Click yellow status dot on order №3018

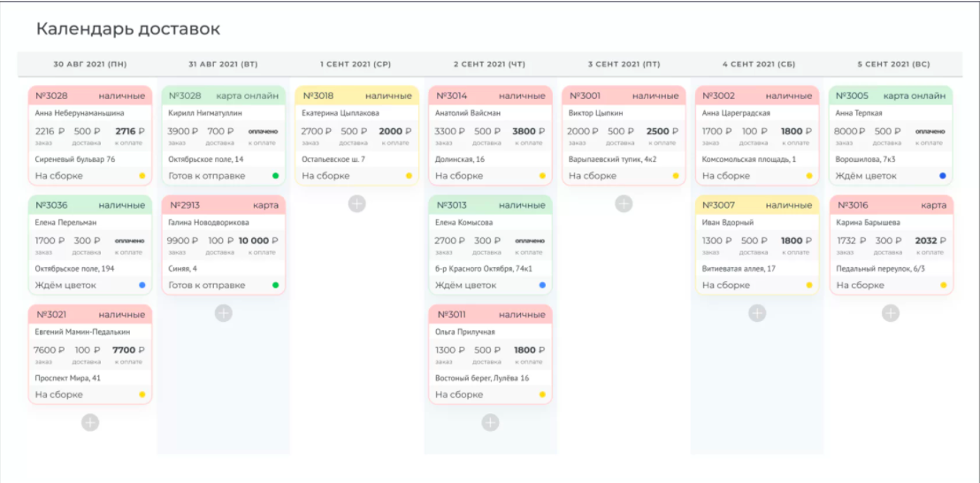[409, 176]
